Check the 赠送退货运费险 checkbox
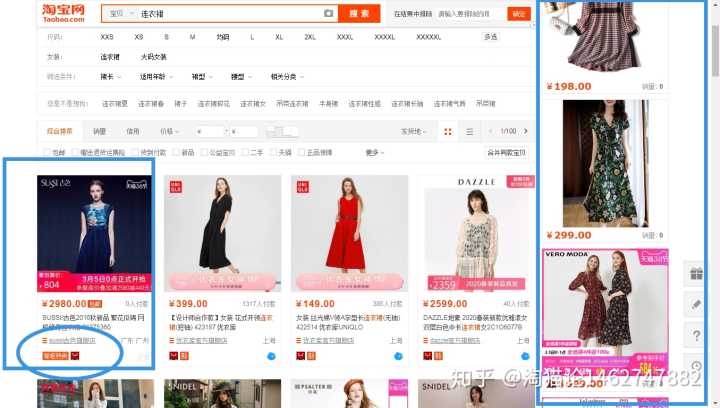This screenshot has height=408, width=720. [x=75, y=152]
